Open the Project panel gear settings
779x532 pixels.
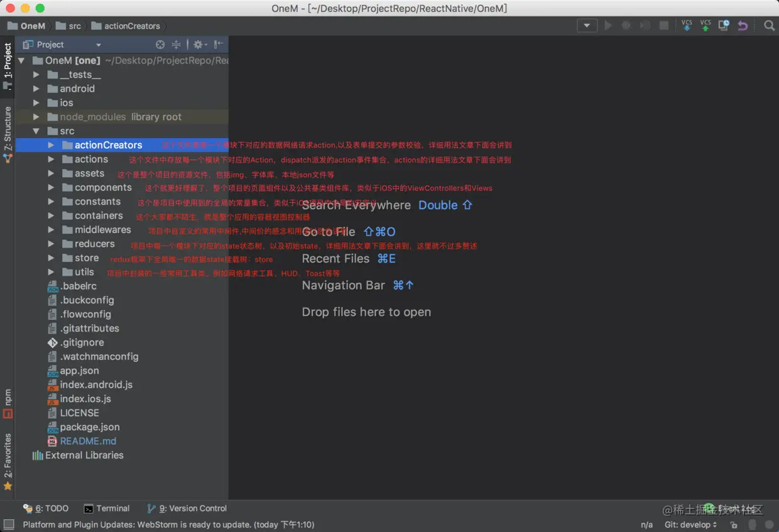pos(199,45)
